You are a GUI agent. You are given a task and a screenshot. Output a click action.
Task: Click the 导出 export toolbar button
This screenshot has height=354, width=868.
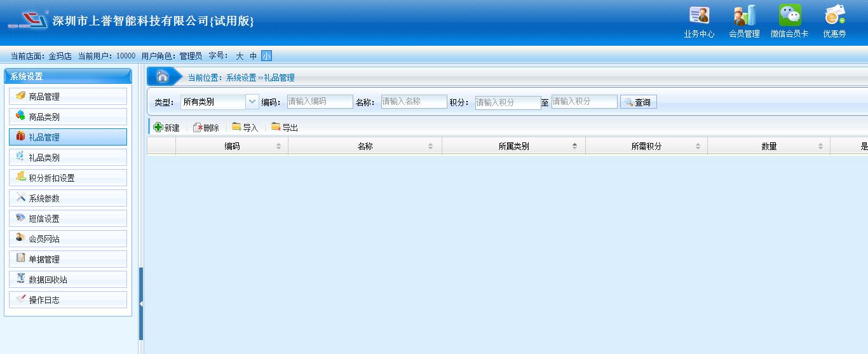[285, 128]
